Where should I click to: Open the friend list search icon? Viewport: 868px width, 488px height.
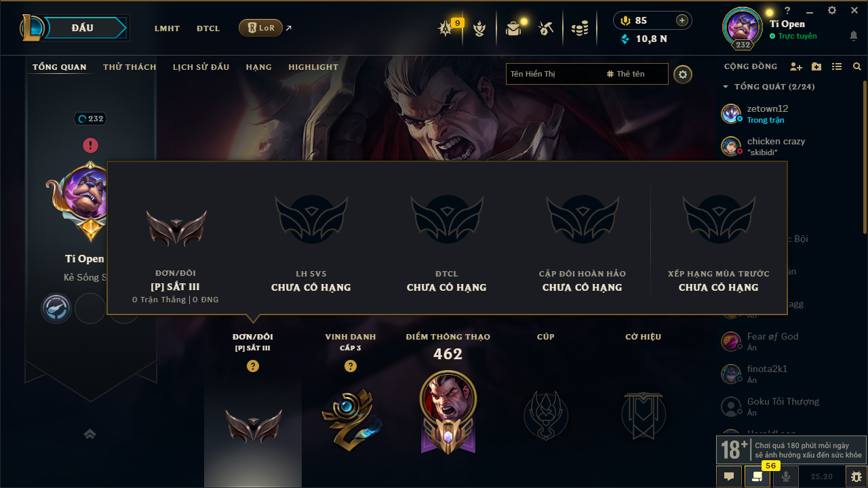[x=857, y=66]
